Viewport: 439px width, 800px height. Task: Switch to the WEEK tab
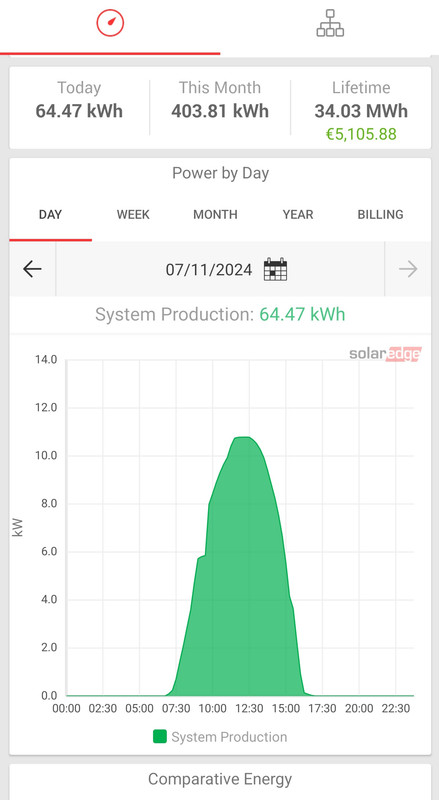pyautogui.click(x=133, y=214)
